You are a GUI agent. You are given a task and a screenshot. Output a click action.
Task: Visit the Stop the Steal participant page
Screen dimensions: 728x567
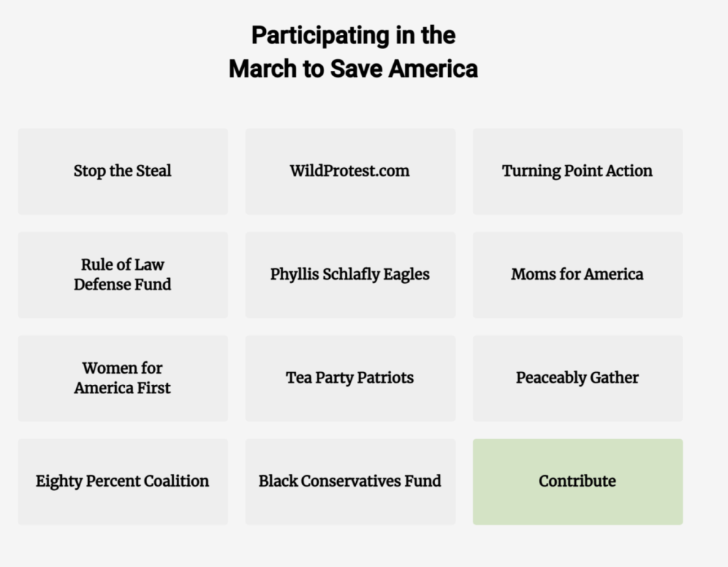point(122,171)
